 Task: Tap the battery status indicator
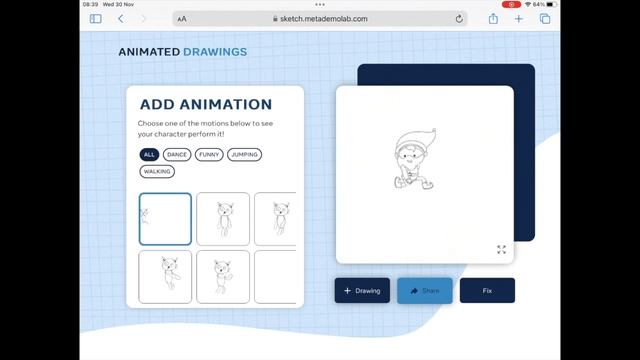(550, 4)
